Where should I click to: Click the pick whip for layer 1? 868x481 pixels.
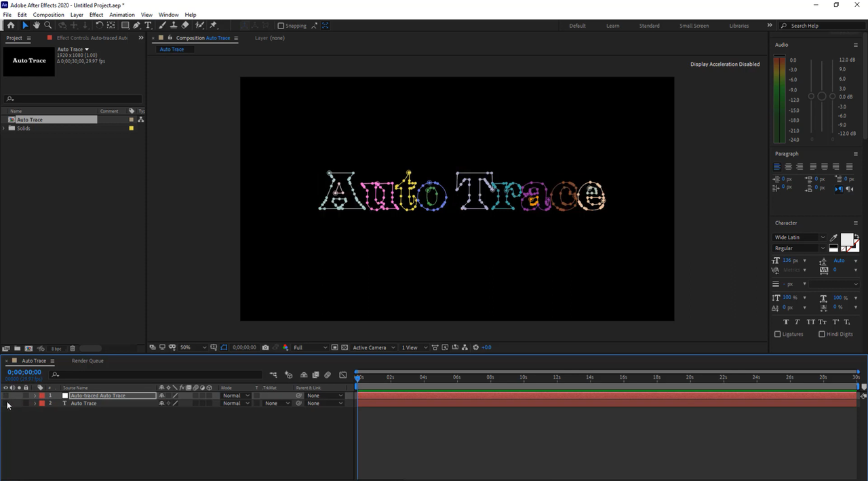coord(298,396)
